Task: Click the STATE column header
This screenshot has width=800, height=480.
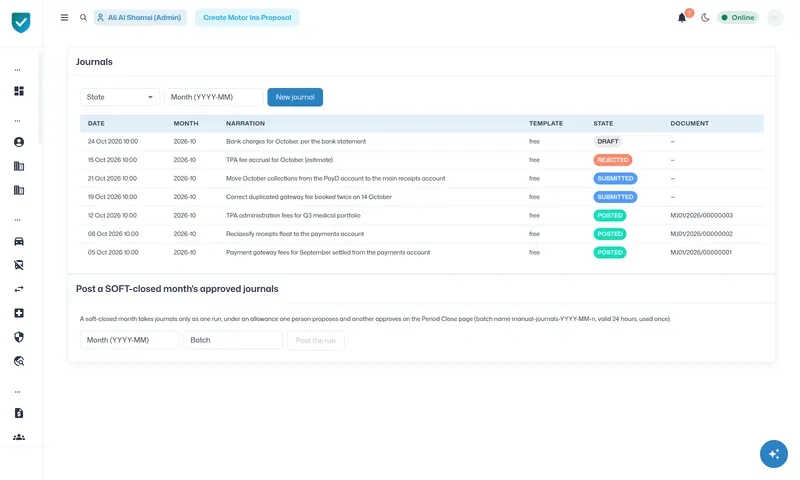Action: pyautogui.click(x=603, y=123)
